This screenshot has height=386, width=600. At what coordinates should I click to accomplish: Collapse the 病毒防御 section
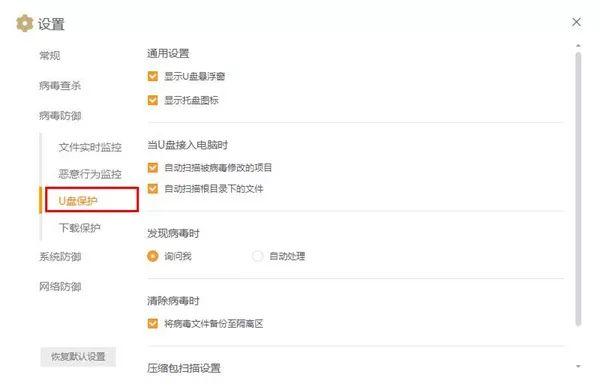(x=60, y=116)
